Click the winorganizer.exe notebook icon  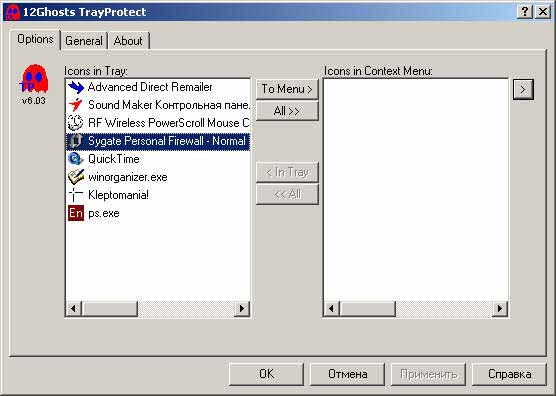point(76,177)
